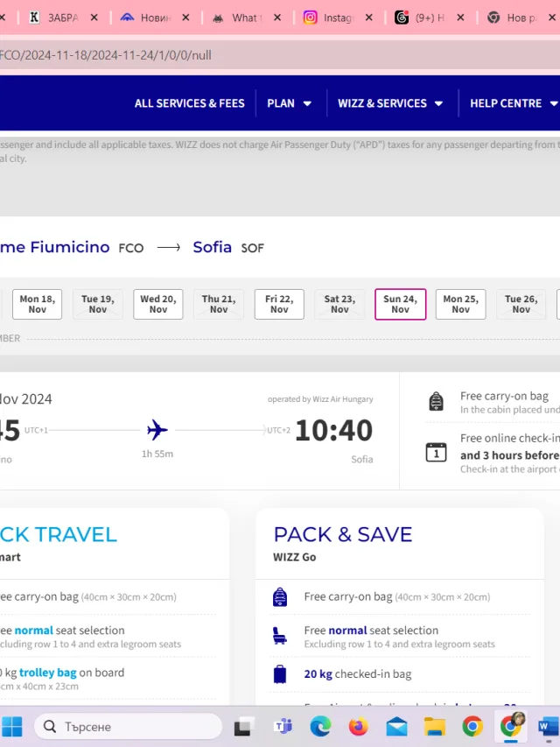Expand the HELP CENTRE dropdown
The width and height of the screenshot is (560, 747).
click(x=514, y=103)
